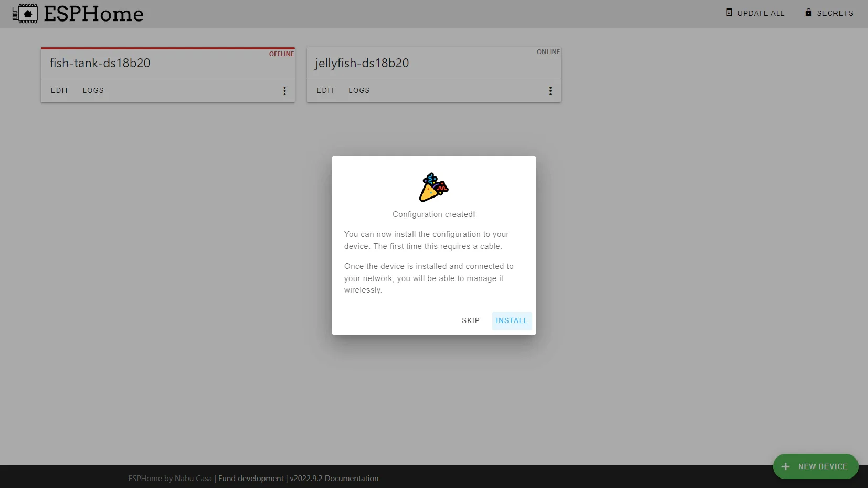The image size is (868, 488).
Task: Click the Secrets lock icon
Action: 808,13
